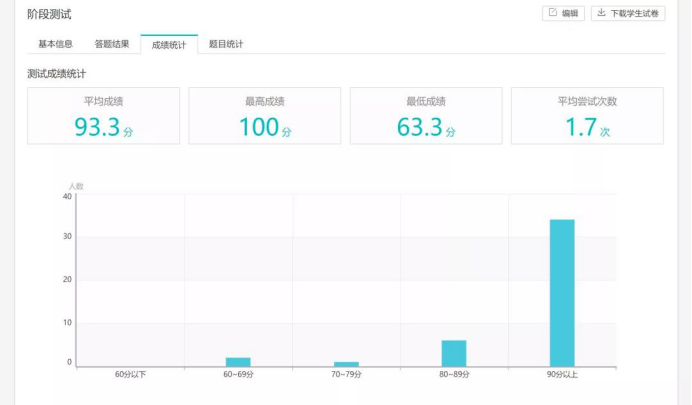Click the 阶段测试 page title
The width and height of the screenshot is (692, 405).
pos(49,14)
